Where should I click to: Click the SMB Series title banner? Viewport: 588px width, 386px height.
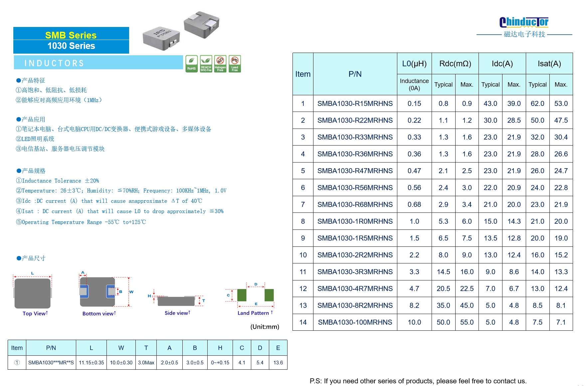71,35
